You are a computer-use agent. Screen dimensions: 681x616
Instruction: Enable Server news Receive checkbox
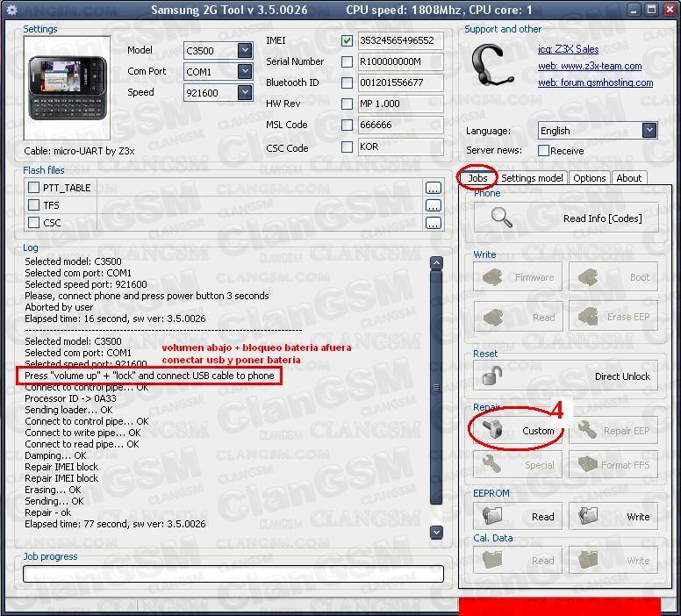[543, 151]
